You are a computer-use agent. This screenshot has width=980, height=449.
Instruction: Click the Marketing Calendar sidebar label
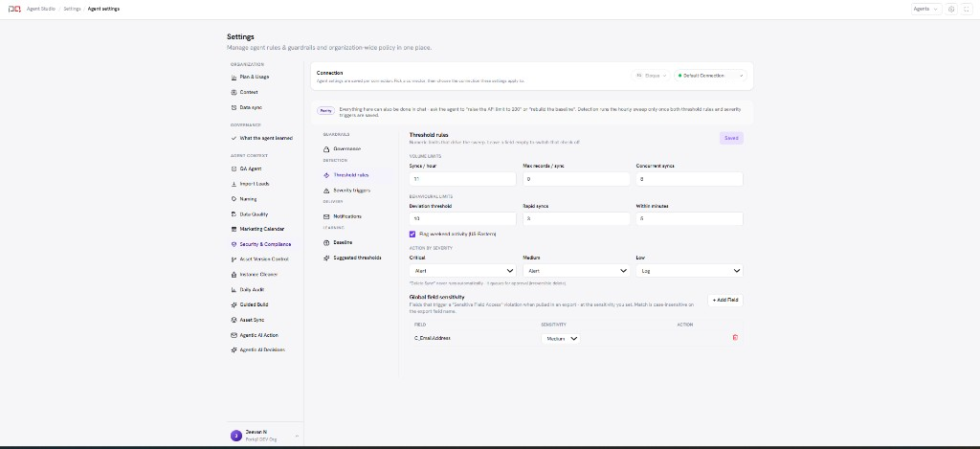point(262,229)
